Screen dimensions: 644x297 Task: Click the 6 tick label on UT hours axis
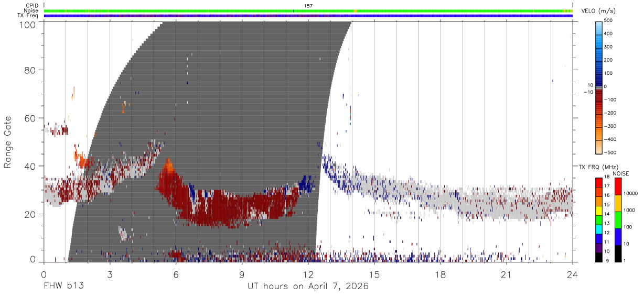[x=176, y=274]
